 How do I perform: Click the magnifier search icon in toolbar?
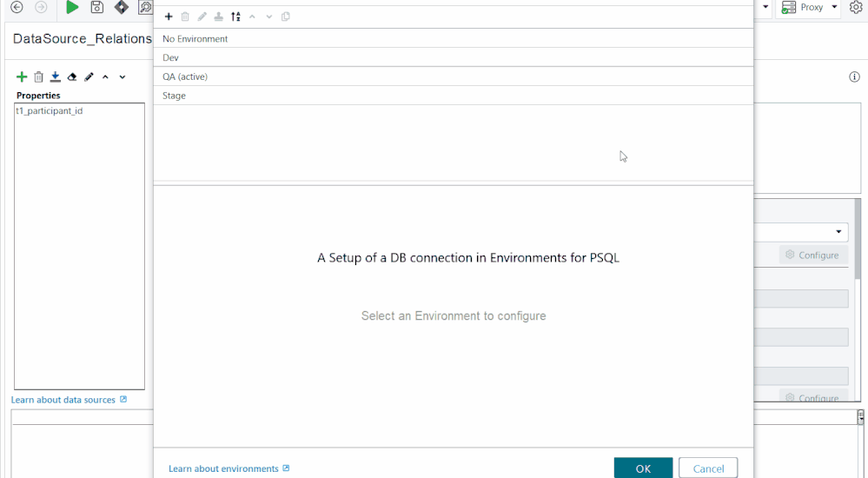pyautogui.click(x=145, y=7)
